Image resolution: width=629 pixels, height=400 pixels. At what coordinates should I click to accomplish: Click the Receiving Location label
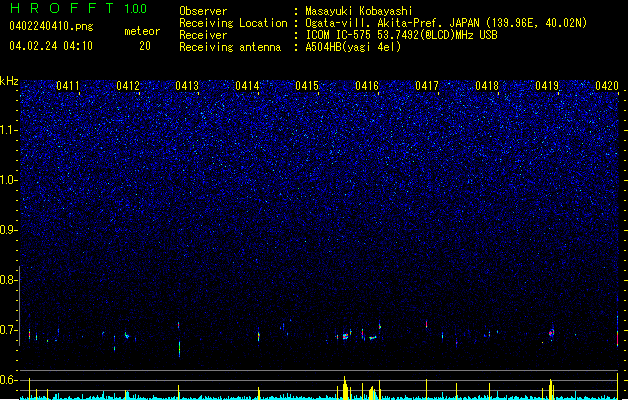(233, 23)
